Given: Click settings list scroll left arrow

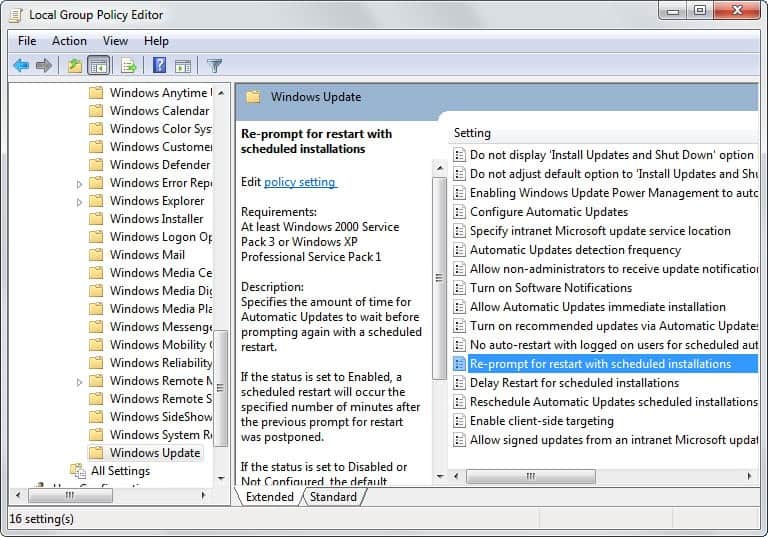Looking at the screenshot, I should click(x=456, y=476).
